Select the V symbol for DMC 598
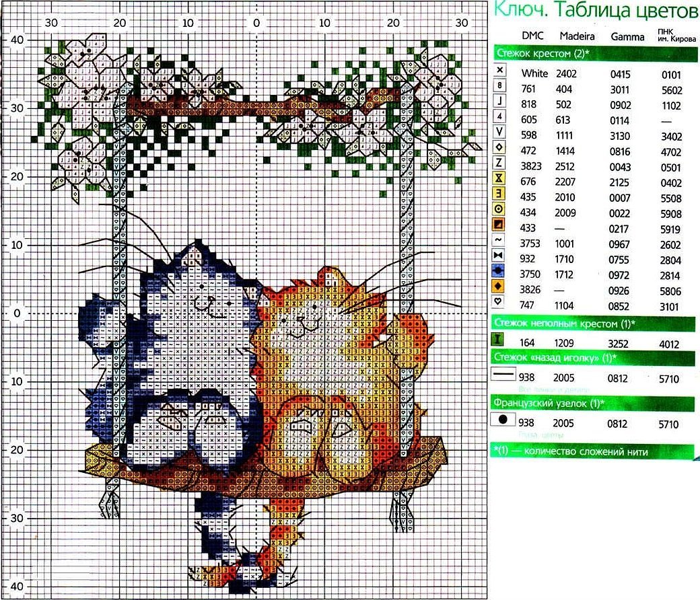This screenshot has width=700, height=600. point(499,132)
